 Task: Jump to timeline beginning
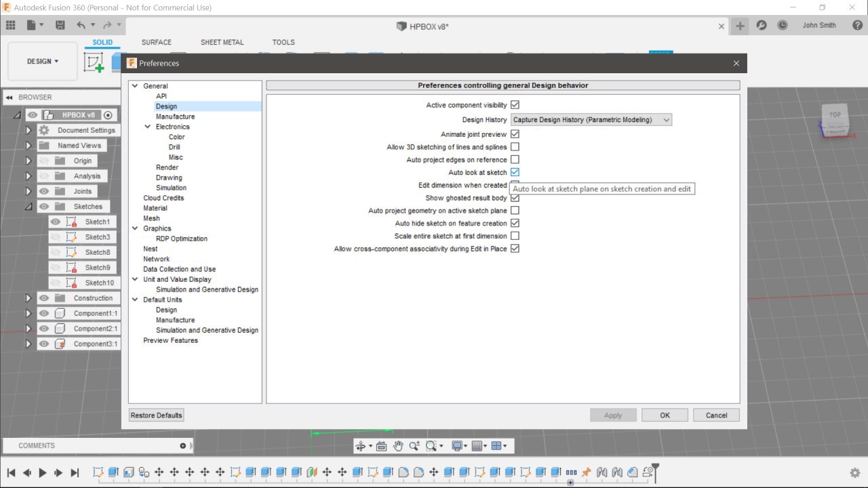[x=12, y=472]
